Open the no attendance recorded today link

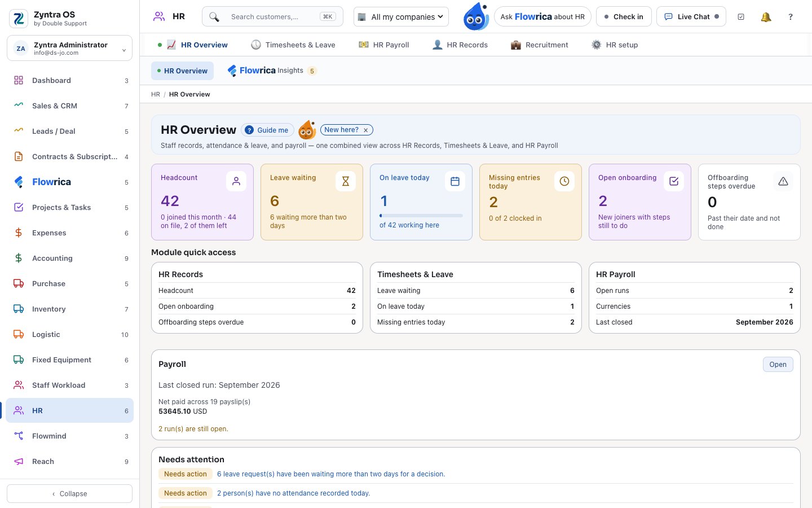tap(293, 493)
